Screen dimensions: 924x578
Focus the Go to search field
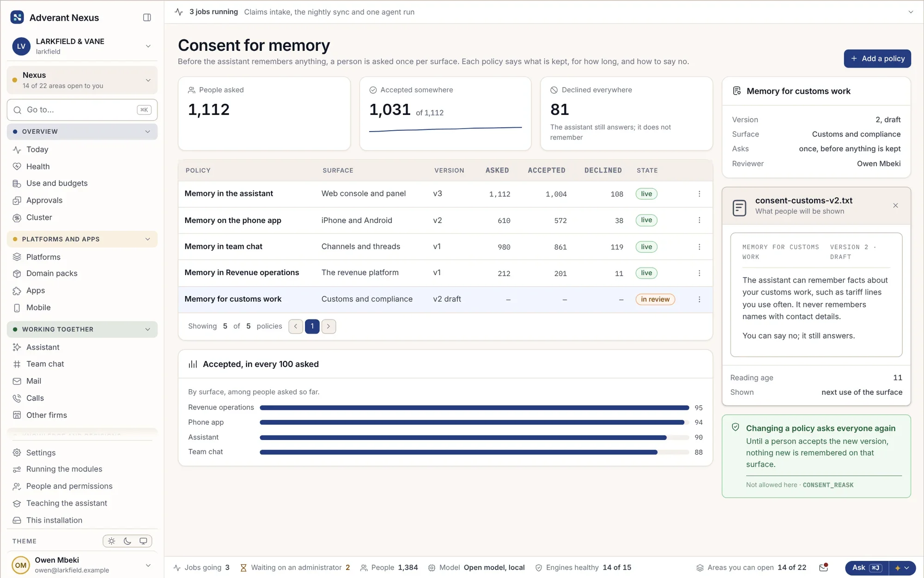pos(82,110)
